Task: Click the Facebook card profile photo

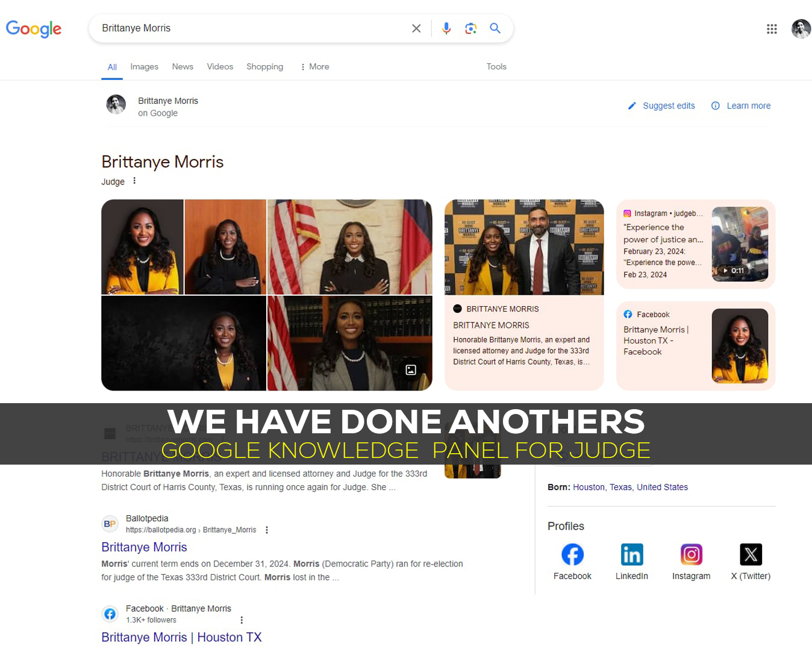Action: (x=740, y=346)
